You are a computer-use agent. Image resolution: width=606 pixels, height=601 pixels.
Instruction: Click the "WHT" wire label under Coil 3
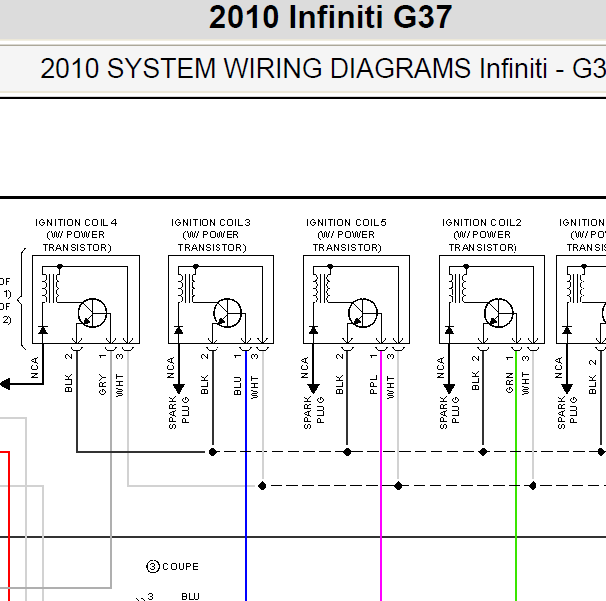[254, 387]
